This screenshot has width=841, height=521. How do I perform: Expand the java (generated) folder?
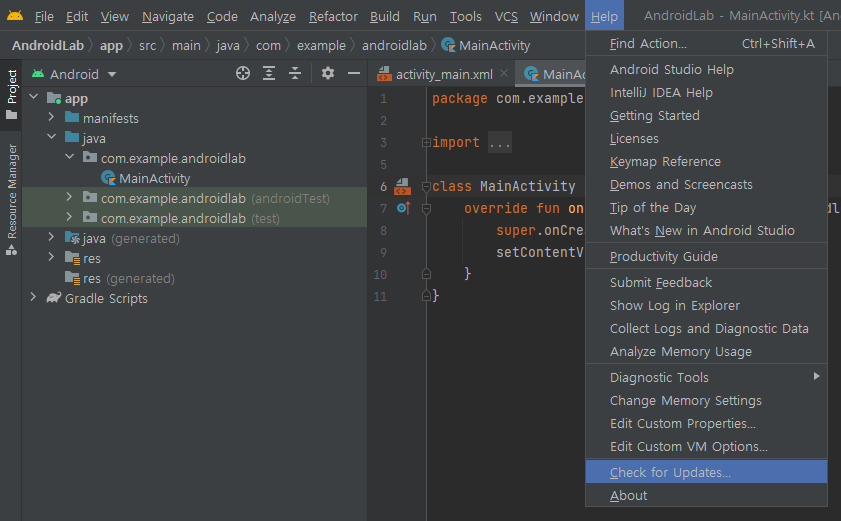coord(51,237)
